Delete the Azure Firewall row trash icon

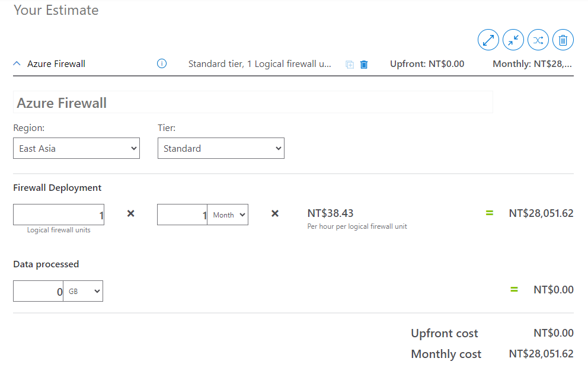tap(364, 65)
